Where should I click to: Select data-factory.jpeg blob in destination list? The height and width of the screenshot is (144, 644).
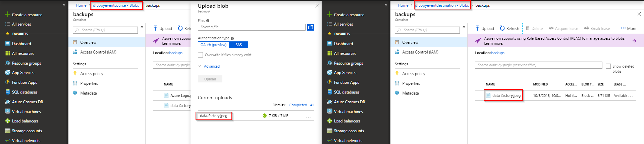click(x=506, y=96)
